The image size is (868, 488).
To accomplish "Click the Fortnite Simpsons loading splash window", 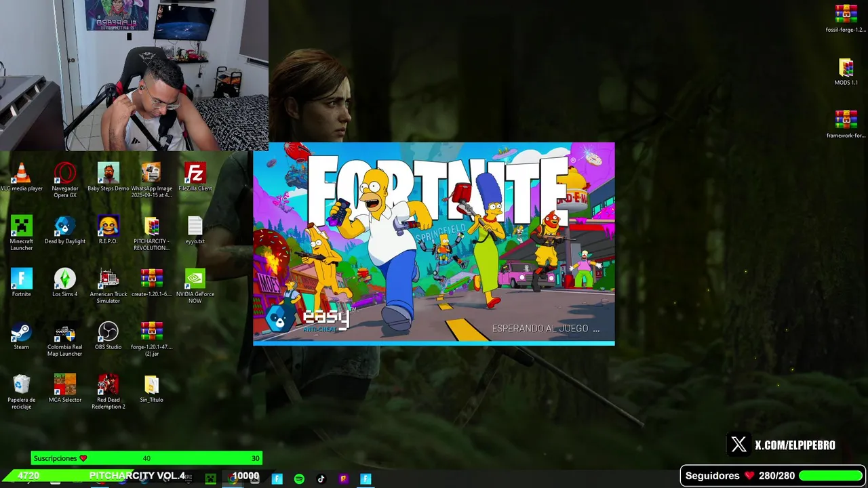I will click(434, 244).
